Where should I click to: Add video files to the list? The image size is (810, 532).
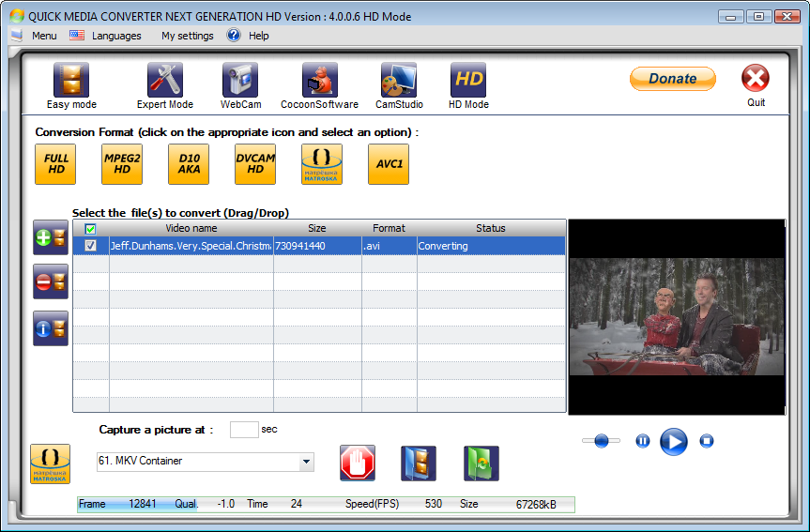(x=51, y=237)
